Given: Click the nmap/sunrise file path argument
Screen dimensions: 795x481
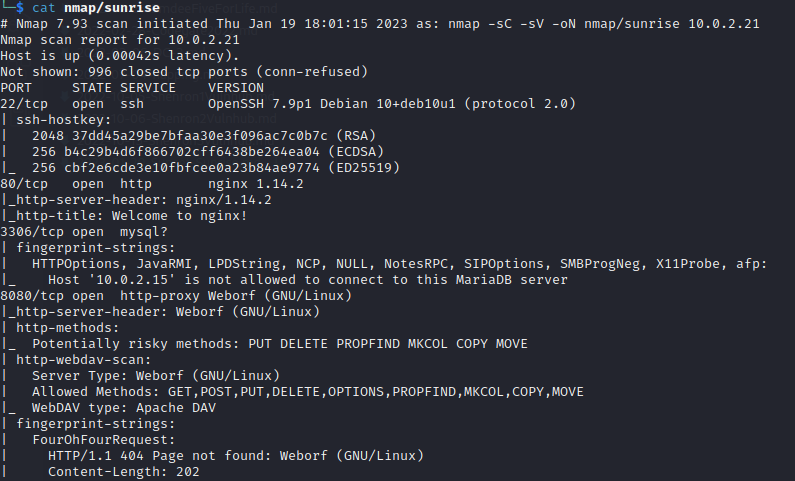Looking at the screenshot, I should pyautogui.click(x=112, y=8).
